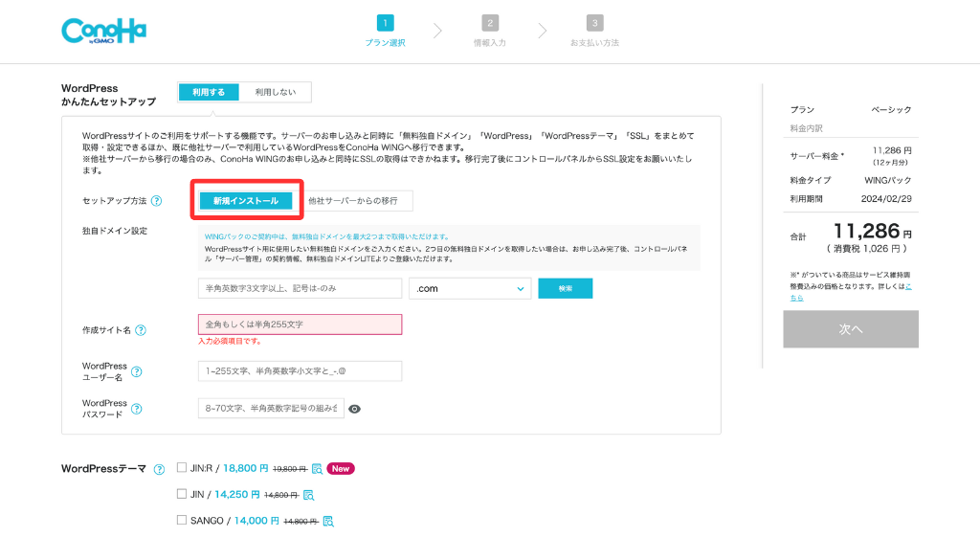This screenshot has width=980, height=537.
Task: Focus the WordPress パスワード input field
Action: click(x=271, y=408)
